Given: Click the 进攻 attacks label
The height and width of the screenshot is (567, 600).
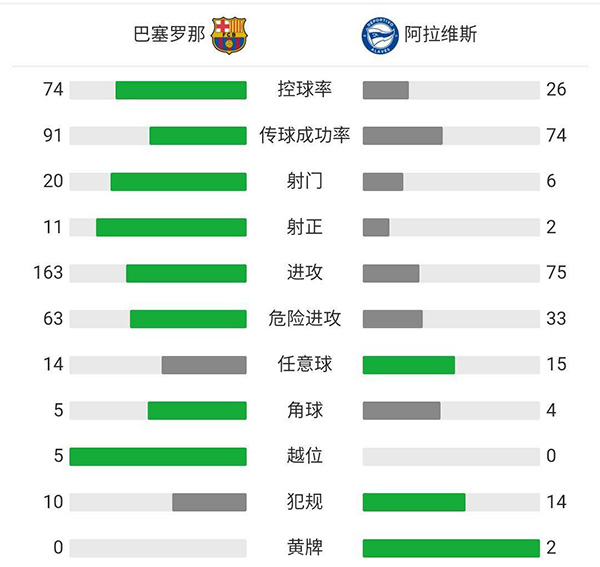Looking at the screenshot, I should click(x=305, y=273).
